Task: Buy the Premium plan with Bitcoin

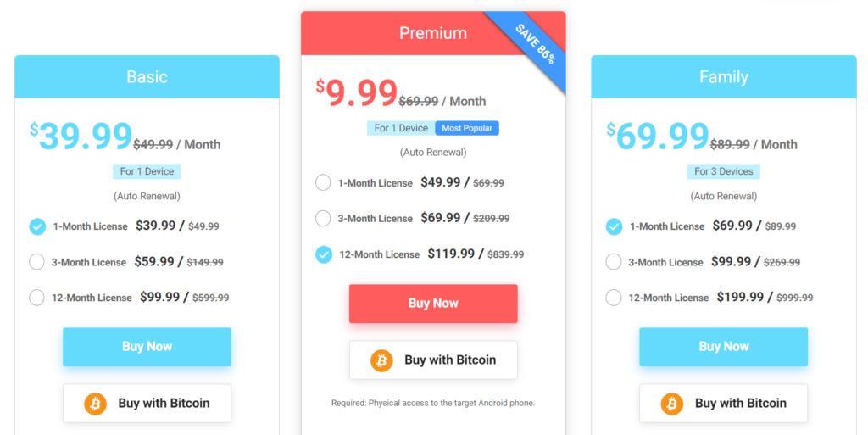Action: 433,360
